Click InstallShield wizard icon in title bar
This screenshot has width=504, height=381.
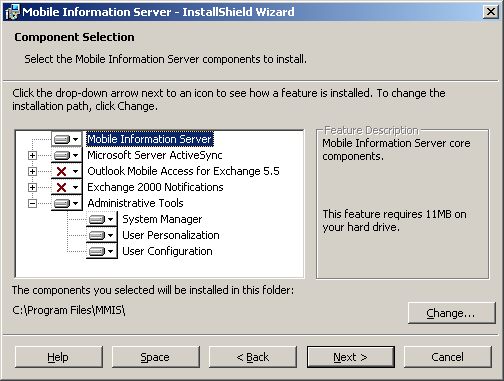[12, 12]
